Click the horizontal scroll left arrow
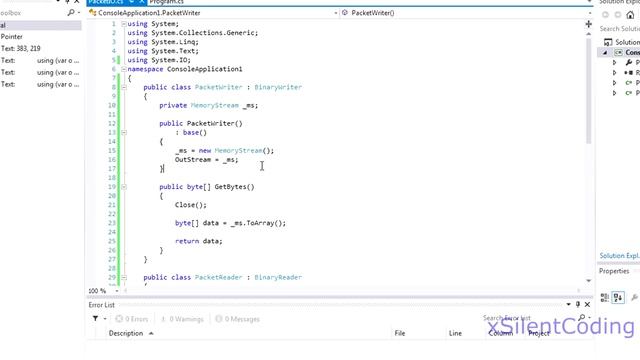This screenshot has width=640, height=360. (125, 291)
